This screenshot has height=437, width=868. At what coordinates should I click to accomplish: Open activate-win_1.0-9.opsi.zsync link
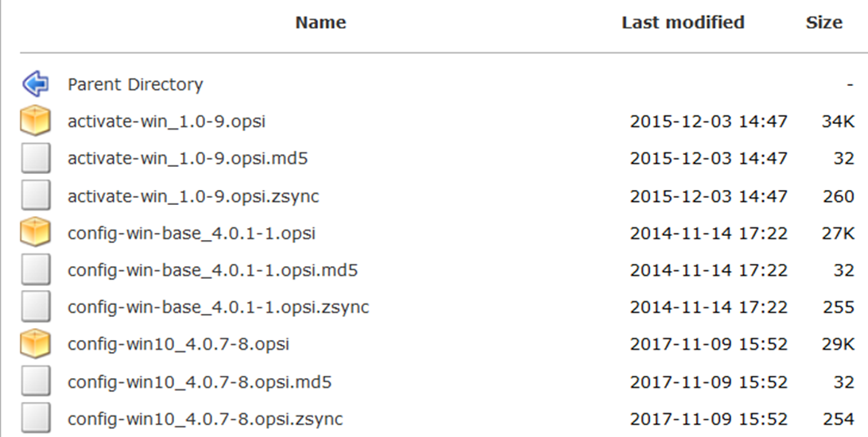(x=193, y=196)
